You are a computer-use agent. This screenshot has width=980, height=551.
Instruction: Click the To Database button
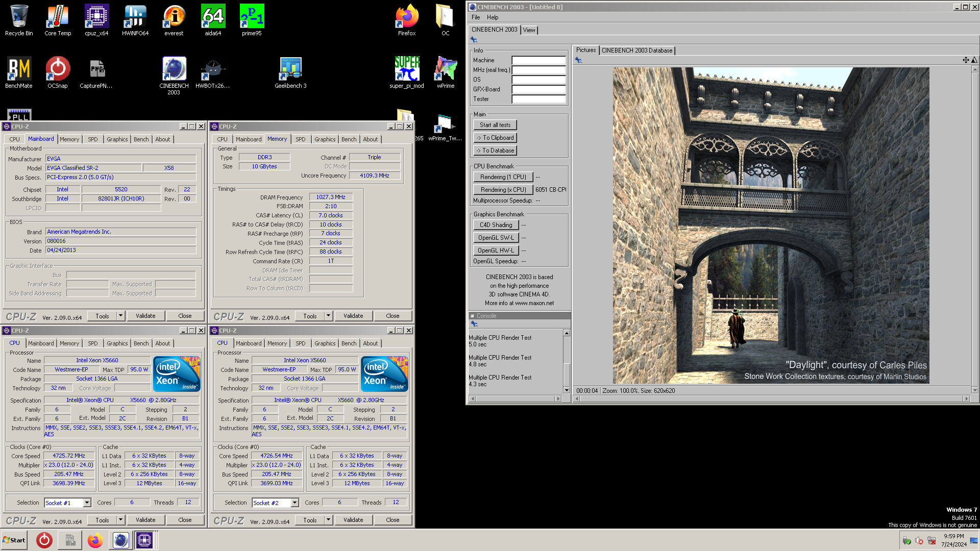click(x=495, y=151)
